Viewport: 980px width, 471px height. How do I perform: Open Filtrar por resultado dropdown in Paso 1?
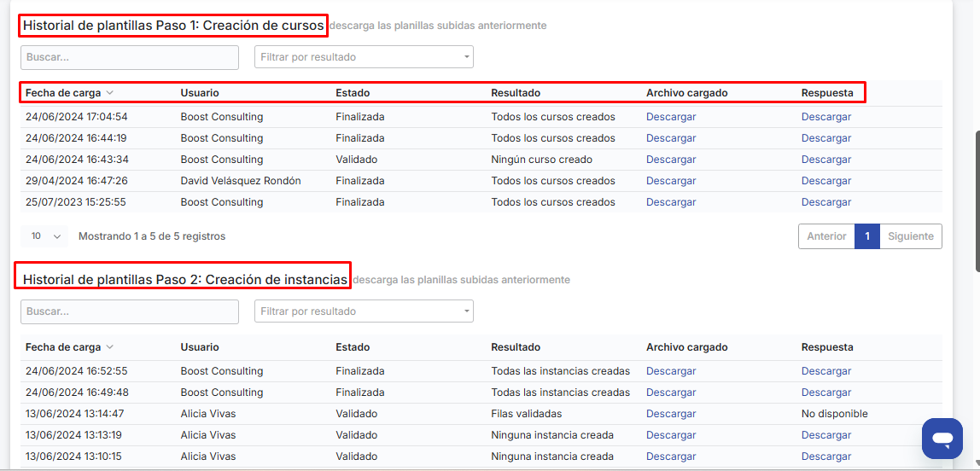pyautogui.click(x=364, y=57)
